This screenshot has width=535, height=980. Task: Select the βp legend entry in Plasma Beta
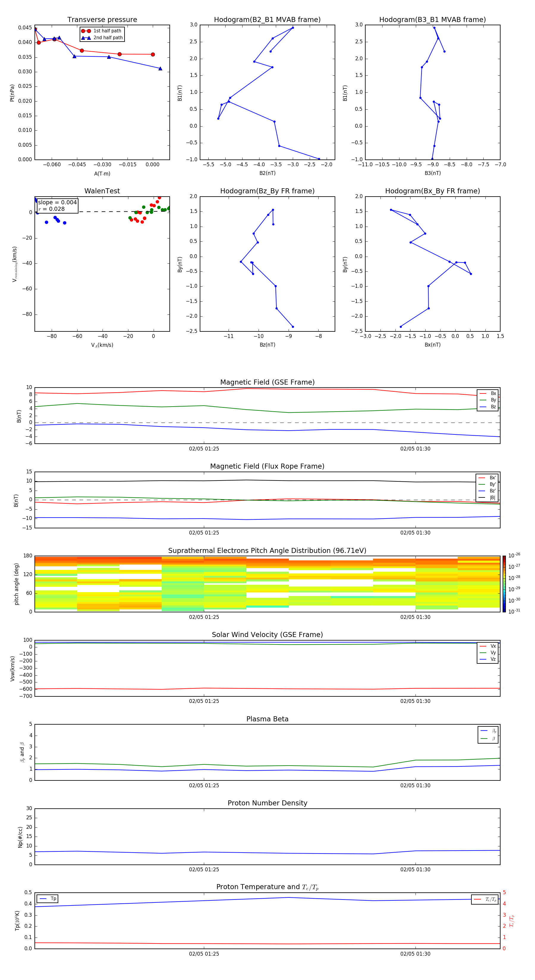pos(488,731)
